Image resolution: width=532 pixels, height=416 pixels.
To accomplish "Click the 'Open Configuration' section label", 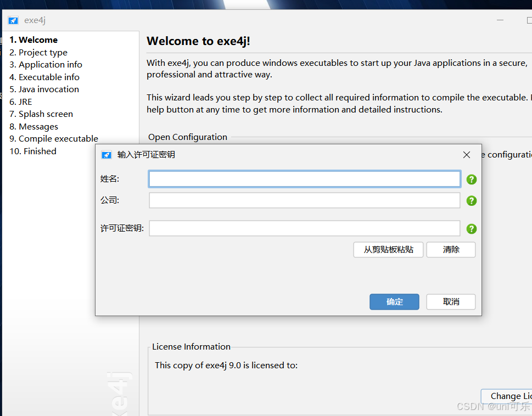I will click(x=188, y=137).
